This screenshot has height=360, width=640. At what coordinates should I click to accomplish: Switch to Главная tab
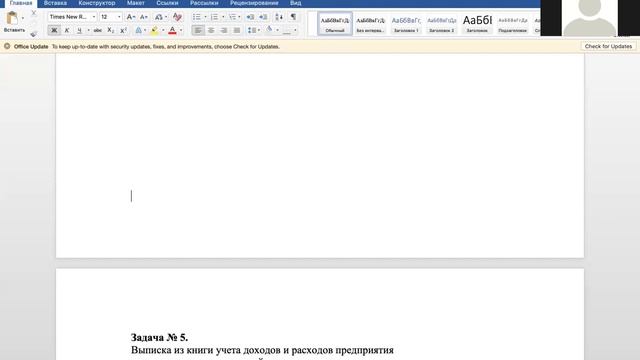[x=21, y=3]
